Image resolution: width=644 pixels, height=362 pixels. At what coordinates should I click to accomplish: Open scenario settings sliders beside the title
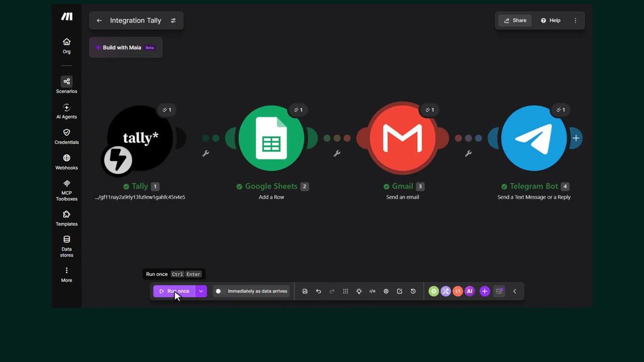173,21
